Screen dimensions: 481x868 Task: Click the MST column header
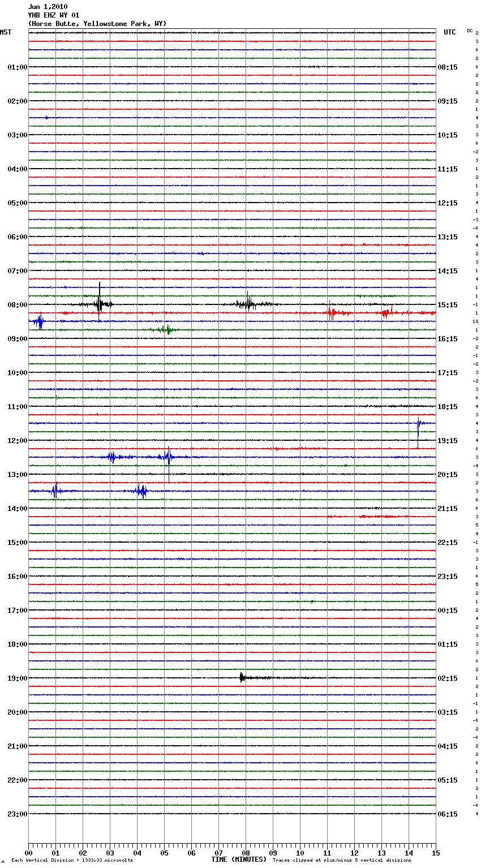click(6, 32)
